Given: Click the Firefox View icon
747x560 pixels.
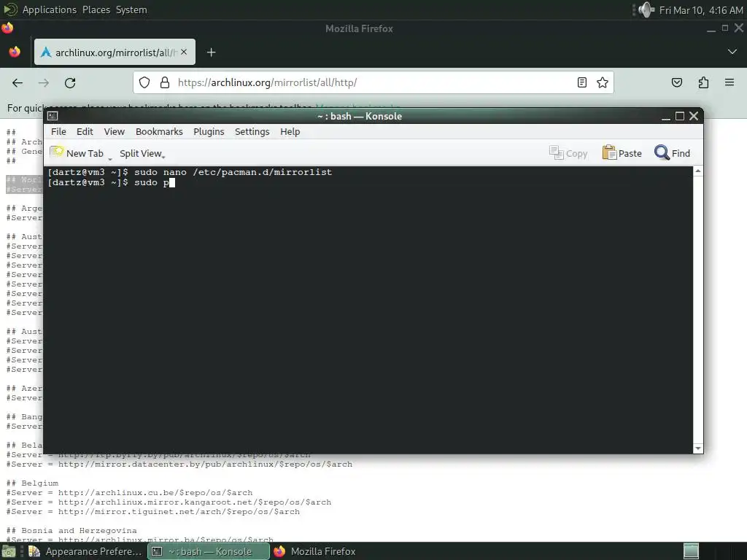Looking at the screenshot, I should pos(15,52).
